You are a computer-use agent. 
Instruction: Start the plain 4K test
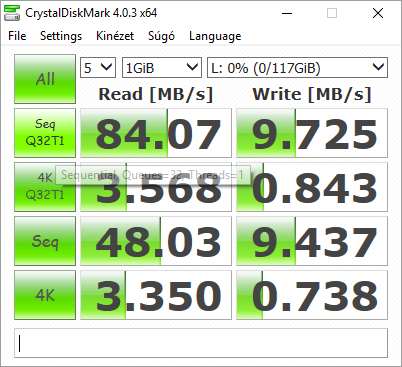(x=45, y=295)
